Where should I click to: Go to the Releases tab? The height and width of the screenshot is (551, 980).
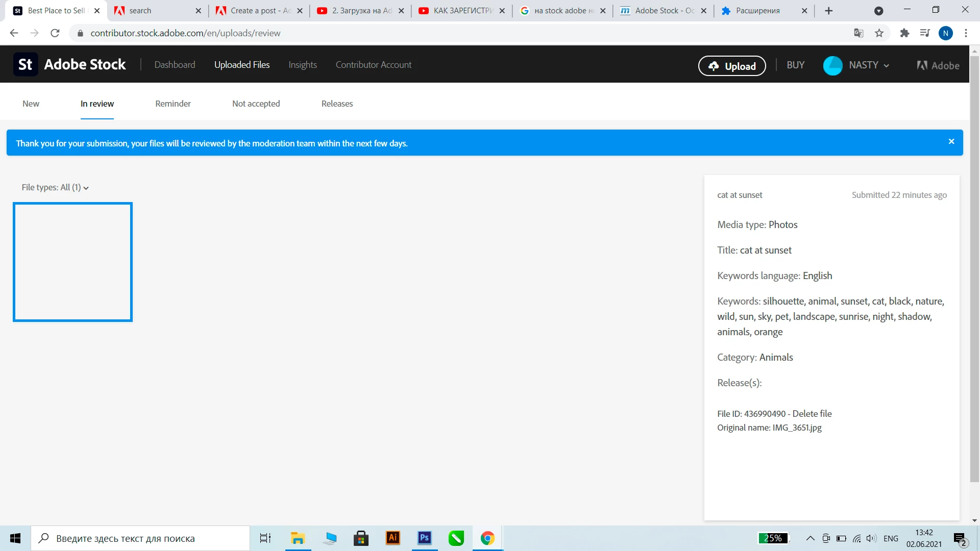337,104
